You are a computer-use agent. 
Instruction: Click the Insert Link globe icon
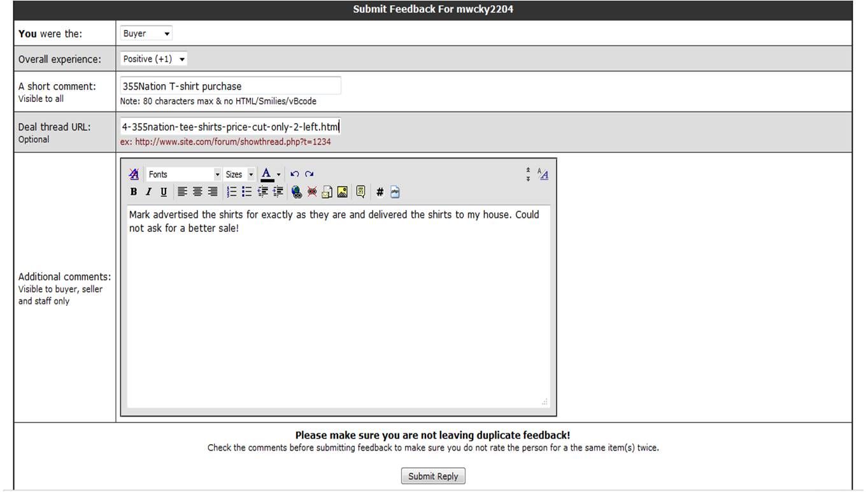[296, 192]
